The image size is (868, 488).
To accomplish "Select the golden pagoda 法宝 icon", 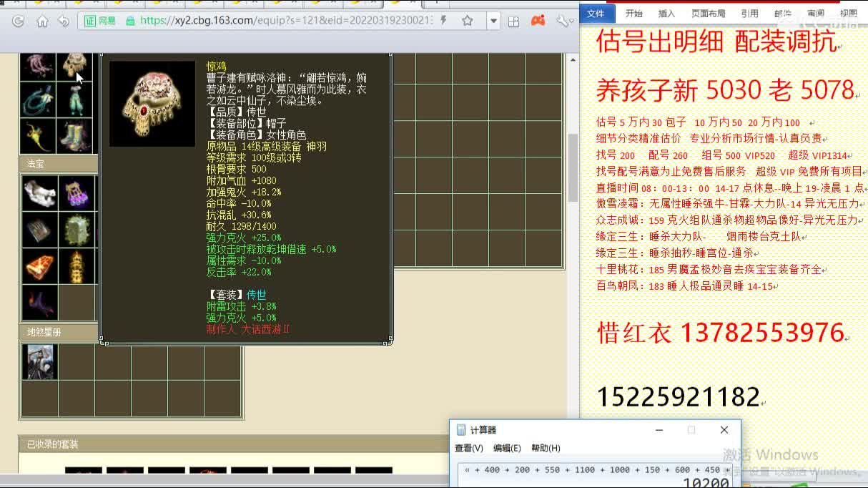I will [75, 266].
